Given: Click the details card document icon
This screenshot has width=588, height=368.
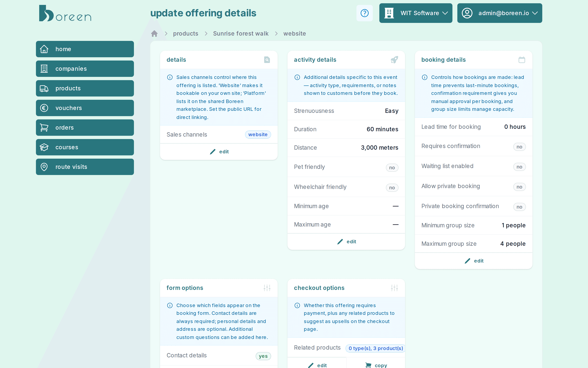Looking at the screenshot, I should tap(267, 60).
